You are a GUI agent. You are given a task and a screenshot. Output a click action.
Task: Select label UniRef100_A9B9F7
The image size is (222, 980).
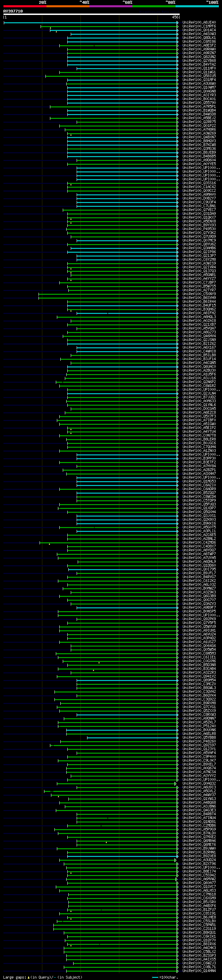point(199,608)
